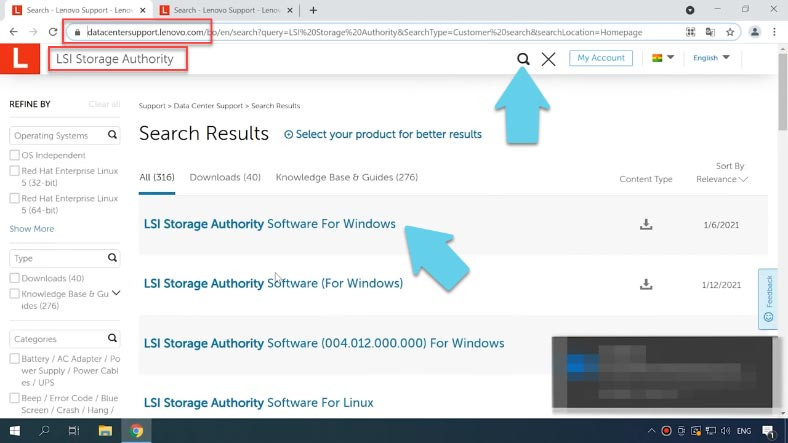Image resolution: width=788 pixels, height=443 pixels.
Task: Open Windows Start menu
Action: coord(15,431)
